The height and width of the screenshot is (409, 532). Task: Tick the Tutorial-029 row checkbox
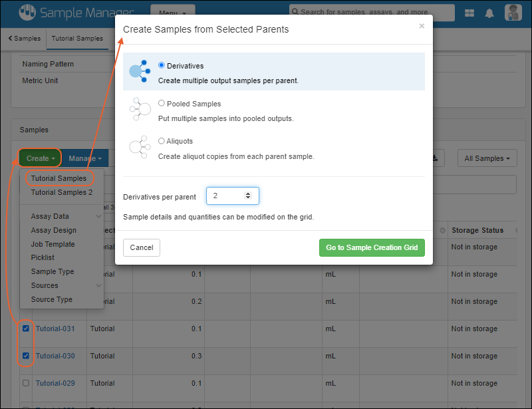26,383
